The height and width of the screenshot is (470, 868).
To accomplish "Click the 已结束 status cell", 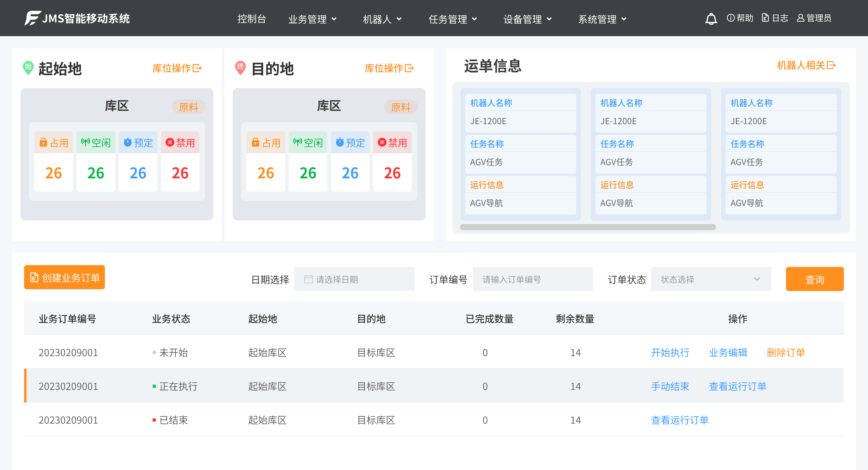I will coord(170,420).
